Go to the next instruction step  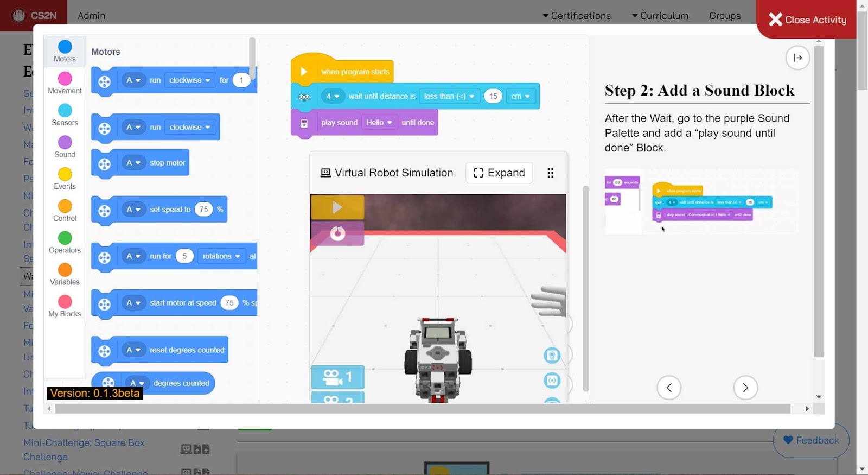click(x=745, y=388)
